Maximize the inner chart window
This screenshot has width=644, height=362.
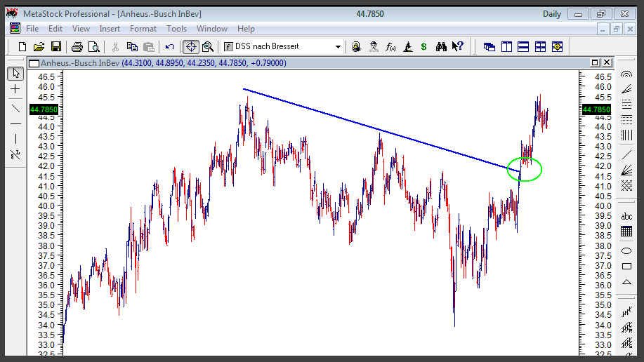[x=594, y=63]
